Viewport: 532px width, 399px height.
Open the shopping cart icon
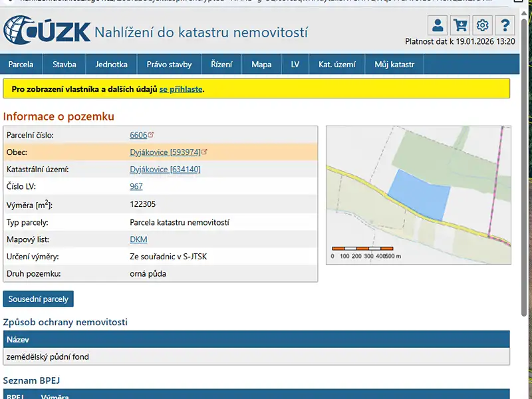(x=460, y=25)
